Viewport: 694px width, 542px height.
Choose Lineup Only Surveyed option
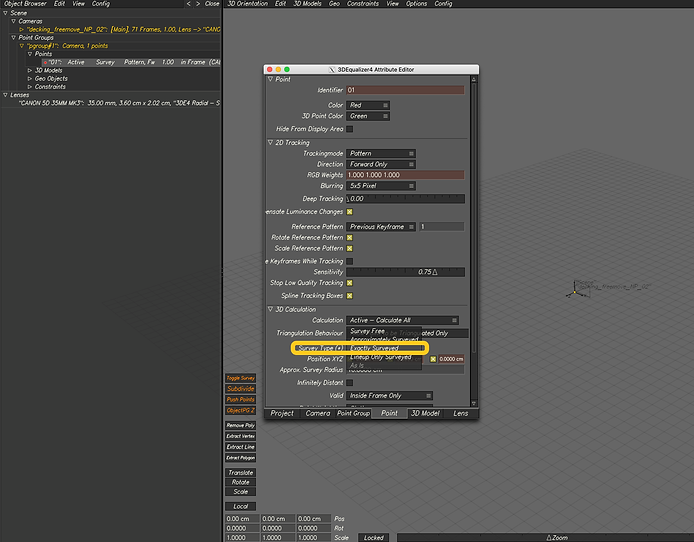point(383,357)
